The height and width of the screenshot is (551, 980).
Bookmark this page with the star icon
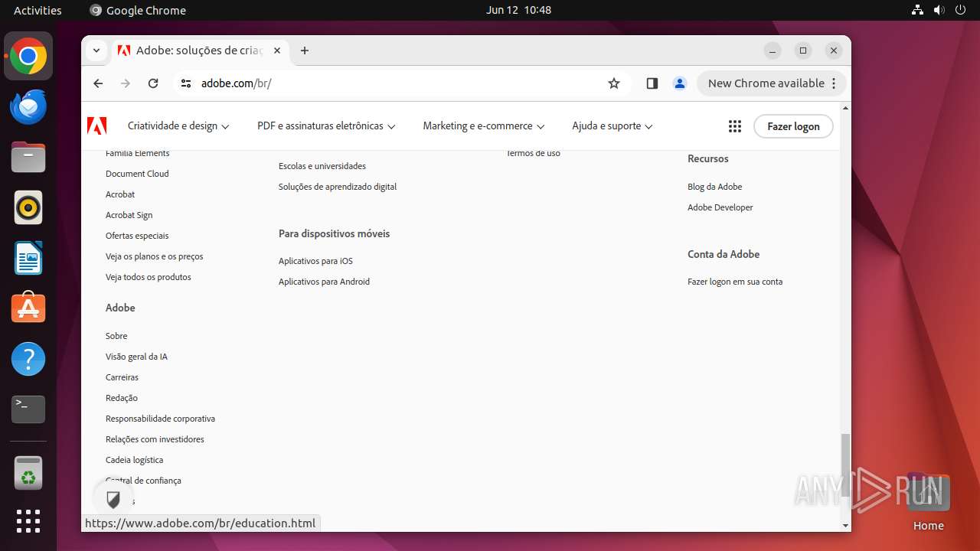614,83
